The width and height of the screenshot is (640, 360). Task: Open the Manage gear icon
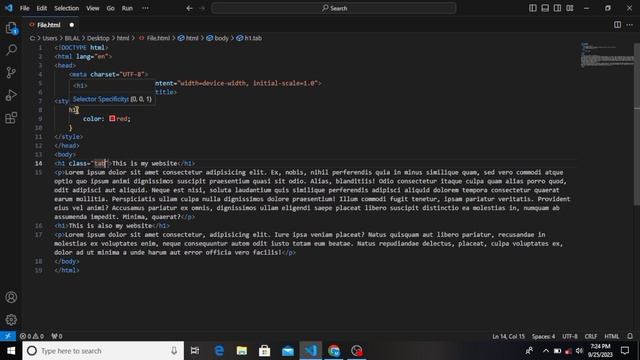(11, 319)
